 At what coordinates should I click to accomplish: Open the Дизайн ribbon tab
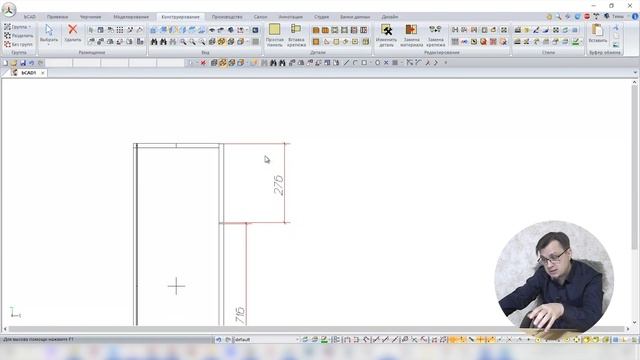coord(390,17)
